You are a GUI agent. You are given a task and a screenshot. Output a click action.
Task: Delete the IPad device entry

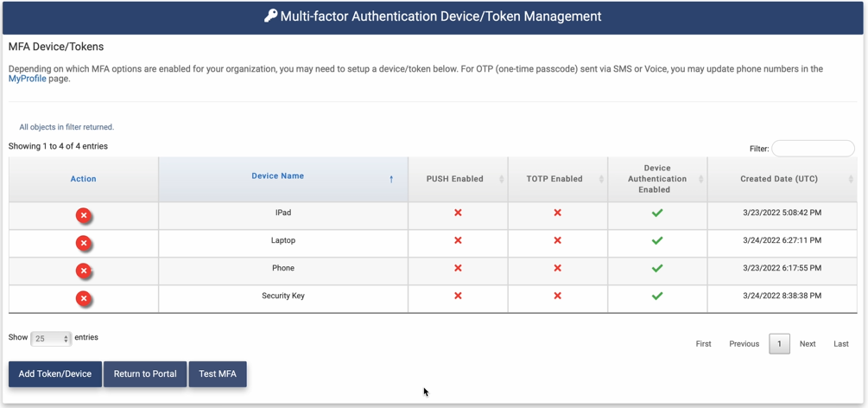[83, 215]
